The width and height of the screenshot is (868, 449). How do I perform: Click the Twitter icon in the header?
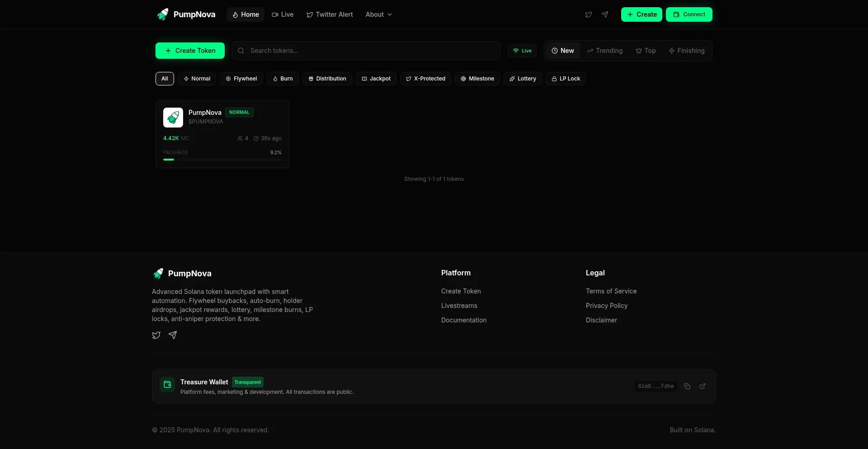(x=588, y=14)
